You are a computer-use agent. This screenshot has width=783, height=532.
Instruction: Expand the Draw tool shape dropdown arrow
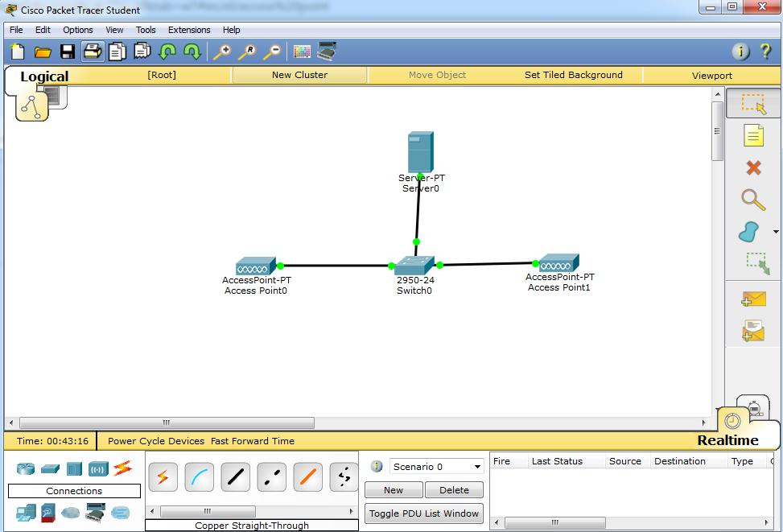(x=776, y=232)
